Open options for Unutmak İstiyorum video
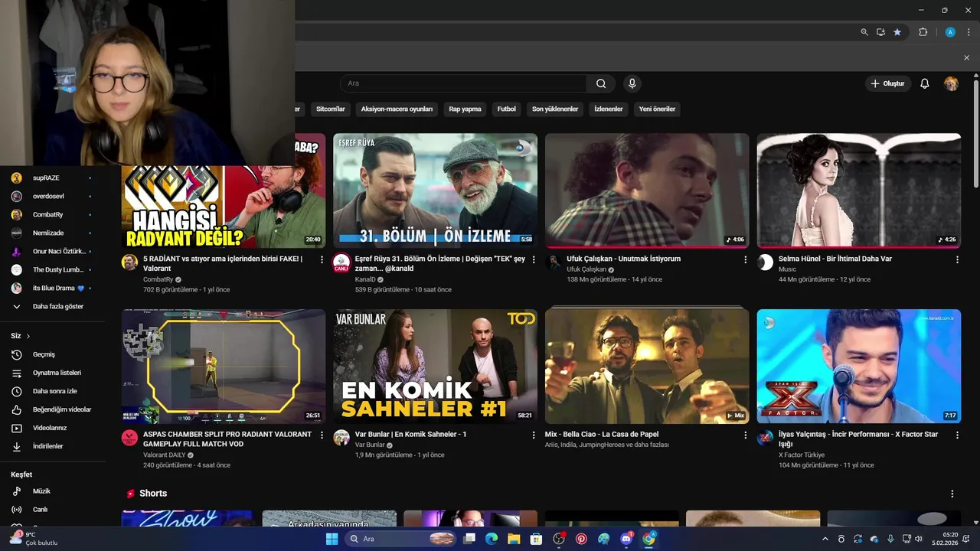The width and height of the screenshot is (980, 551). (745, 259)
